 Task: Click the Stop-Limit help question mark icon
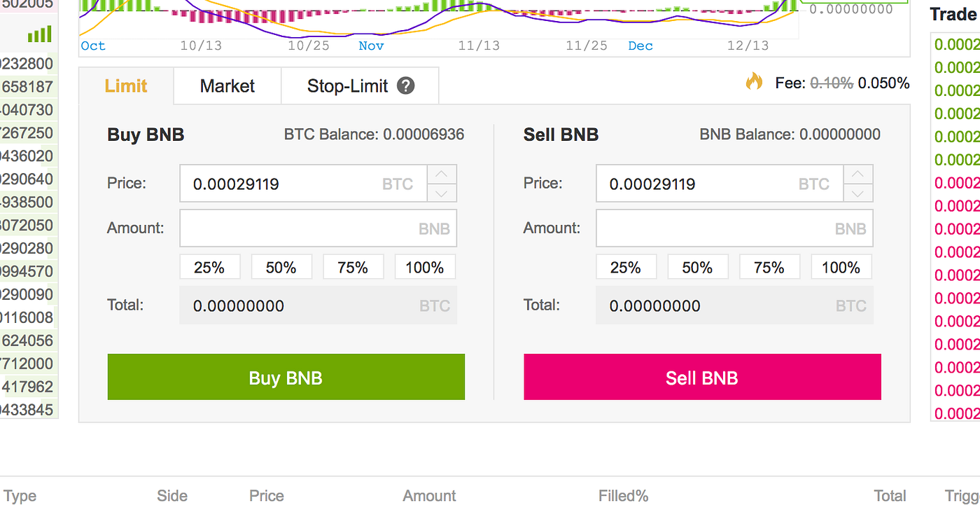pyautogui.click(x=406, y=86)
